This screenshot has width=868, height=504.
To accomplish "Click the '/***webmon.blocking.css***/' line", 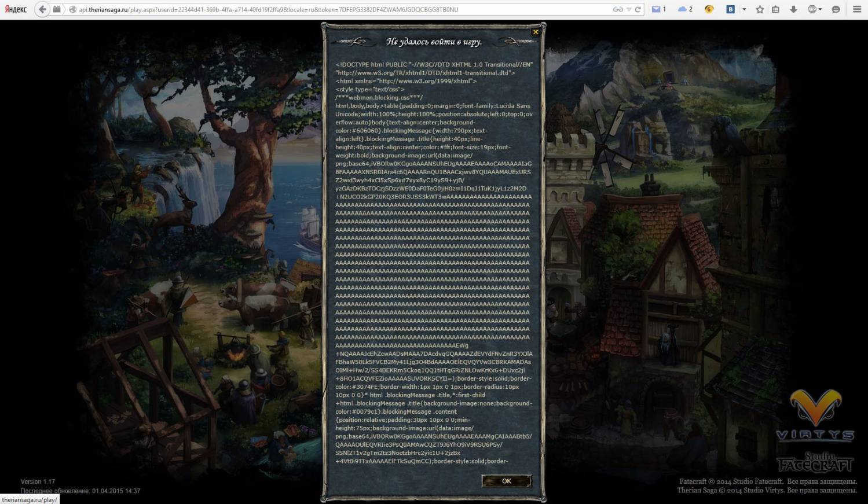I will (x=379, y=97).
